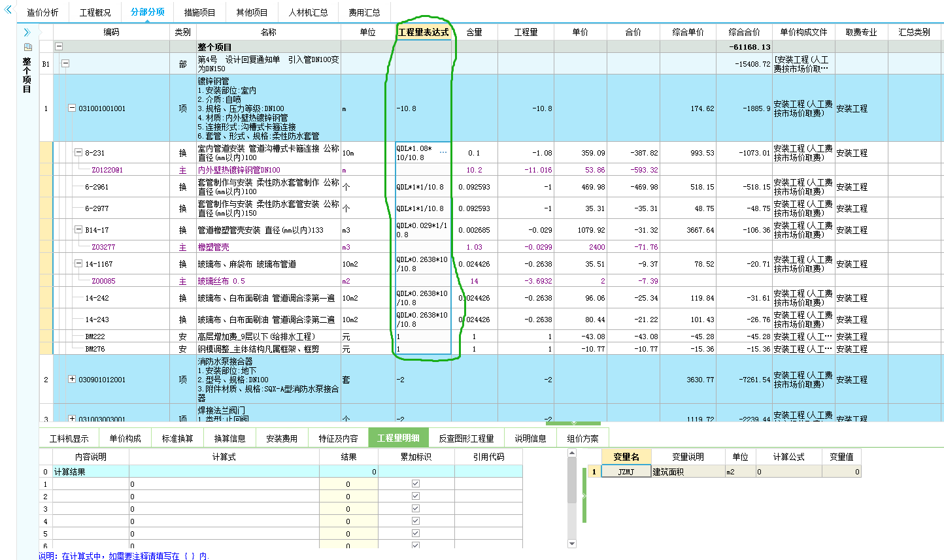Click the 变量值 cell for 建筑面积

click(x=842, y=471)
